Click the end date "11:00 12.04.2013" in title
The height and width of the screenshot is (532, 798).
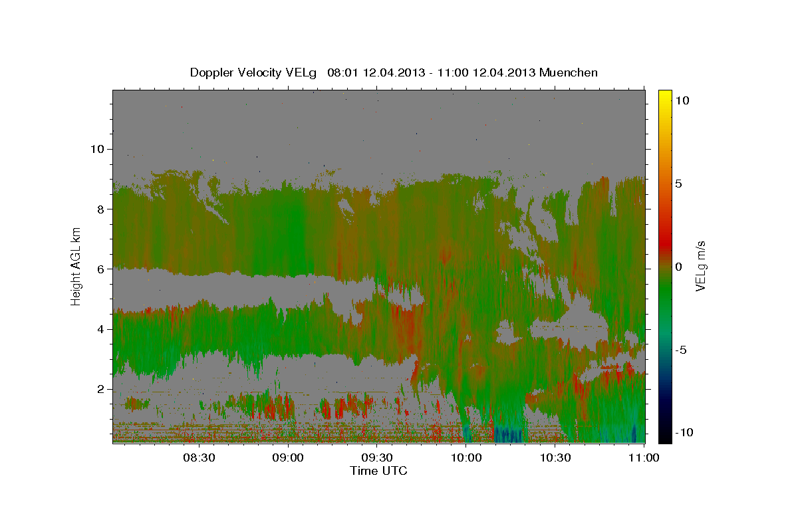click(487, 72)
